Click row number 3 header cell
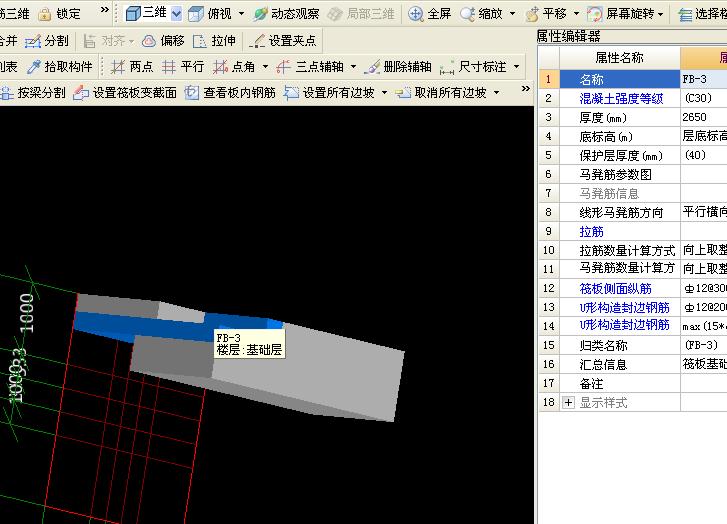The width and height of the screenshot is (727, 524). tap(549, 117)
